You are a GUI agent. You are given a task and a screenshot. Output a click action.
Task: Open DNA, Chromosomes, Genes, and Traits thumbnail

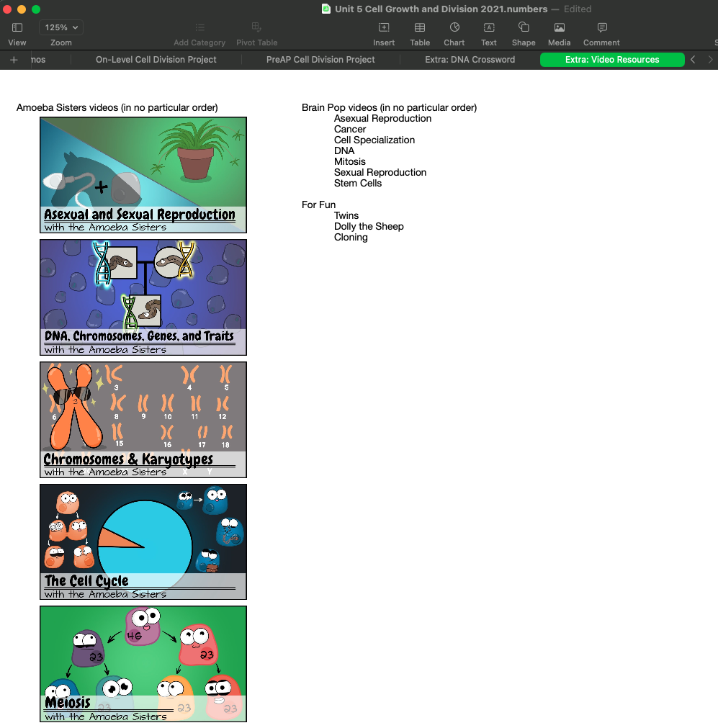click(x=143, y=297)
